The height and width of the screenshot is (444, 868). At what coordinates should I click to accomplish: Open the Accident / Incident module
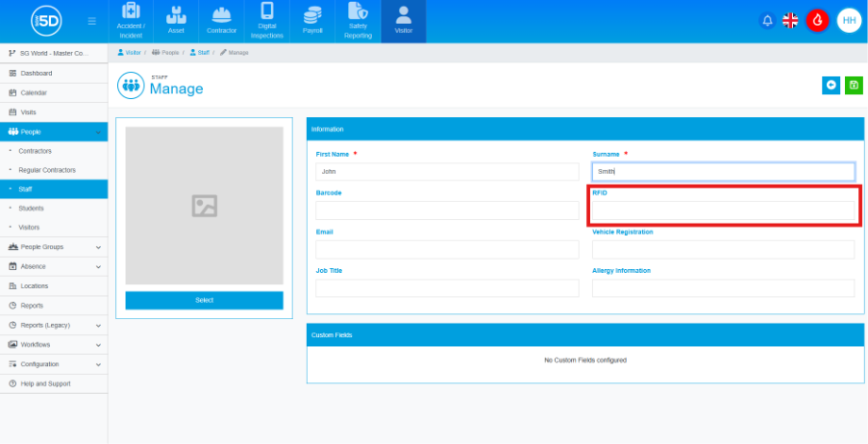pyautogui.click(x=131, y=21)
